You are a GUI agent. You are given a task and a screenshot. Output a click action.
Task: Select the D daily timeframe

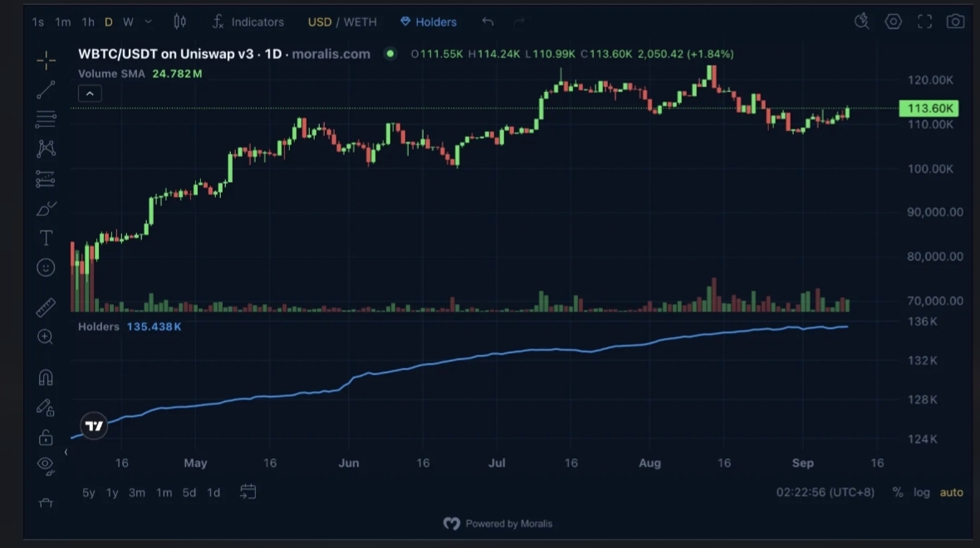point(109,22)
